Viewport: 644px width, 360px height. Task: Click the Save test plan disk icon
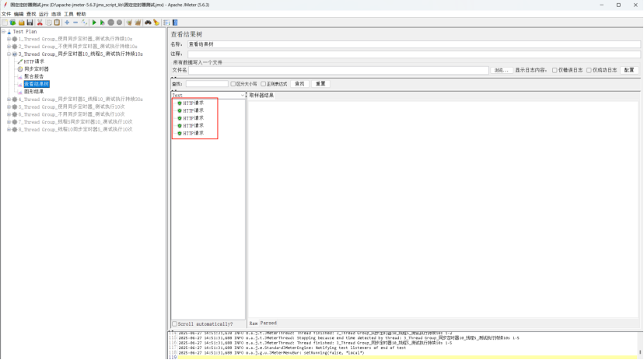30,23
